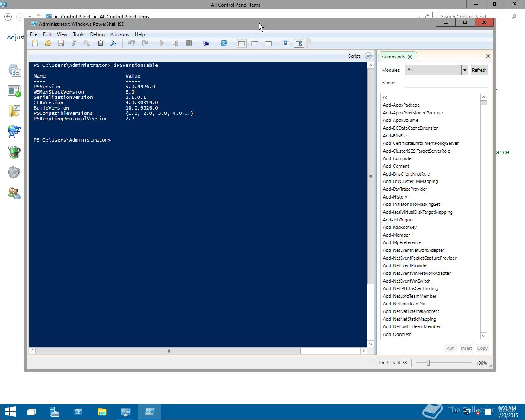The height and width of the screenshot is (420, 525).
Task: Click the Show Script Pane Right icon
Action: [255, 43]
